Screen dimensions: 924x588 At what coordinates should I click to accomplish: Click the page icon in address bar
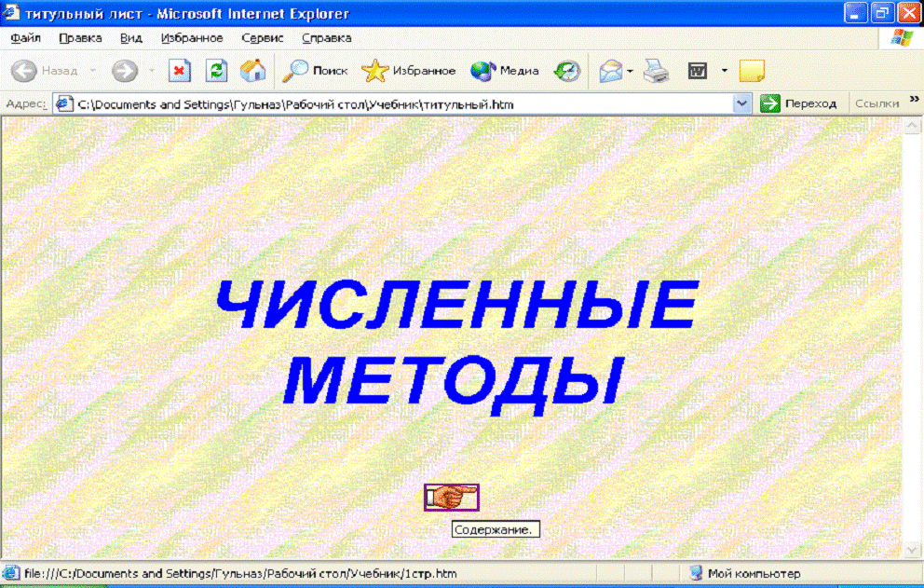[x=63, y=104]
